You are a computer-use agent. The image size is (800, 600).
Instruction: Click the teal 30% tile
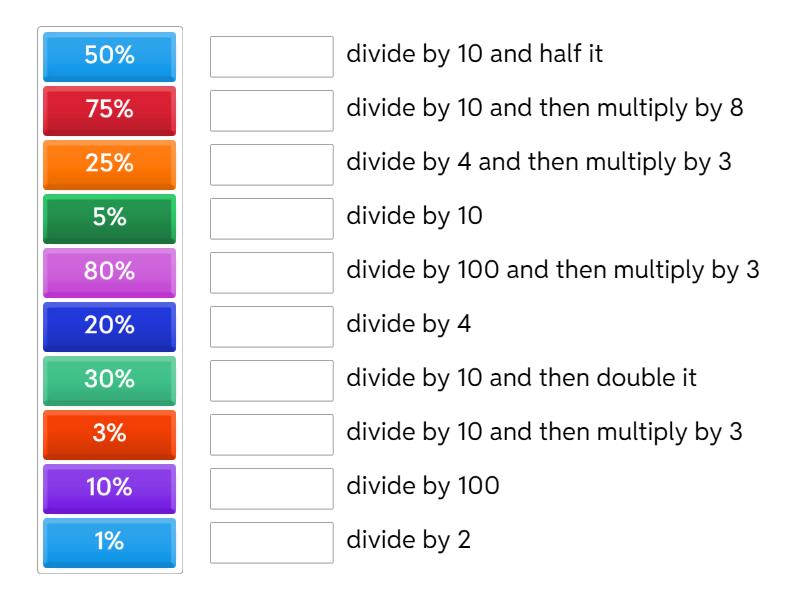(x=109, y=380)
